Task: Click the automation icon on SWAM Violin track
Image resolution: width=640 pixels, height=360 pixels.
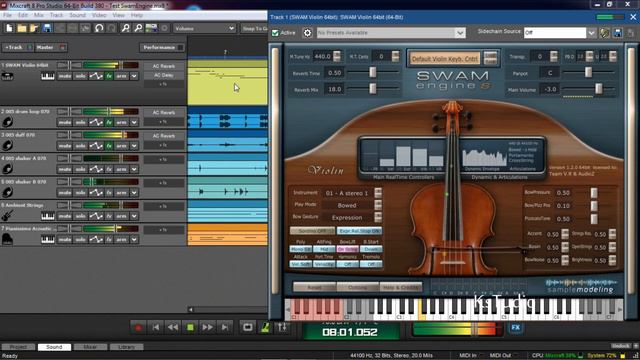Action: [x=96, y=76]
